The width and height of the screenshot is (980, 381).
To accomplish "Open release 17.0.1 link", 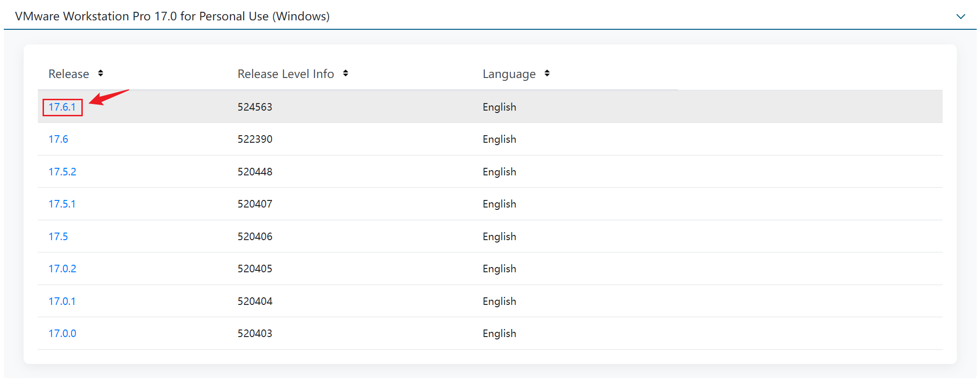I will pos(62,302).
